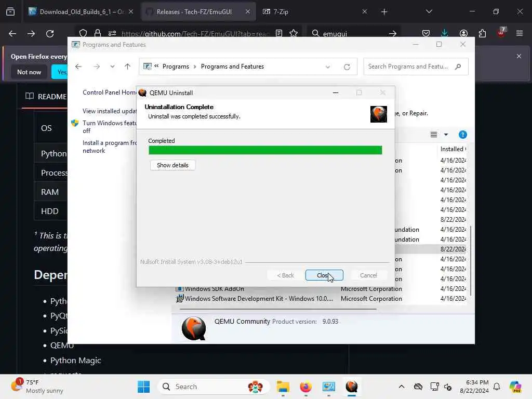Click Not now on Firefox prompt
Screen dimensions: 532x399
point(29,72)
